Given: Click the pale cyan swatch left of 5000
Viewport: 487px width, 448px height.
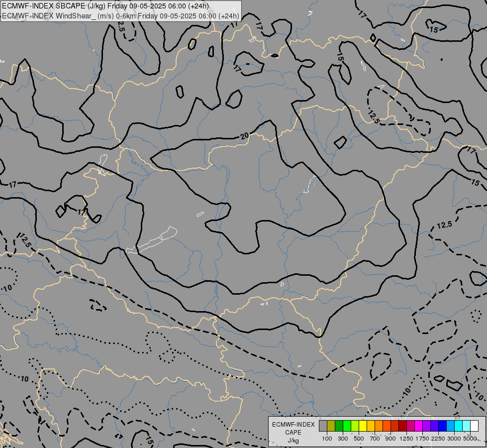Looking at the screenshot, I should coord(467,426).
